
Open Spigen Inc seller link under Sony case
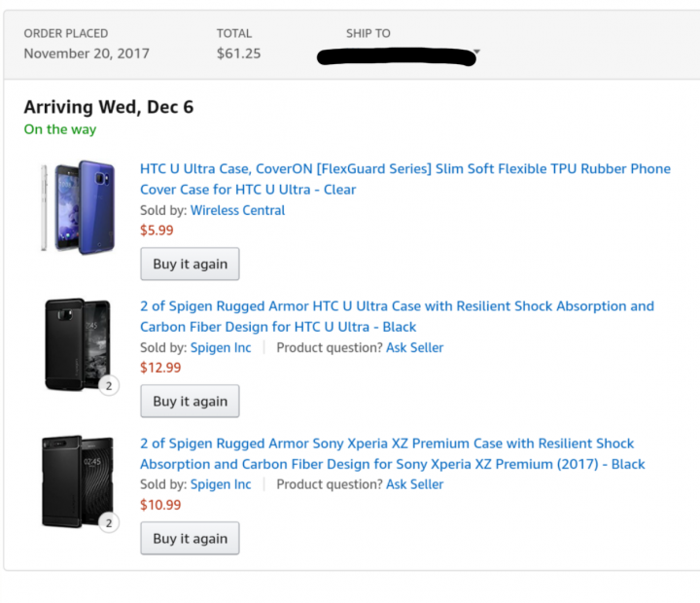[221, 484]
